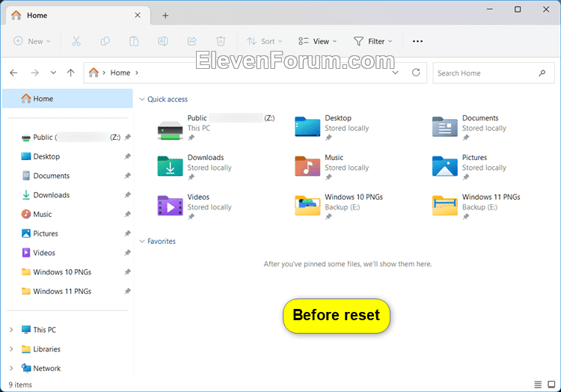561x392 pixels.
Task: Click Home breadcrumb in address bar
Action: coord(120,73)
